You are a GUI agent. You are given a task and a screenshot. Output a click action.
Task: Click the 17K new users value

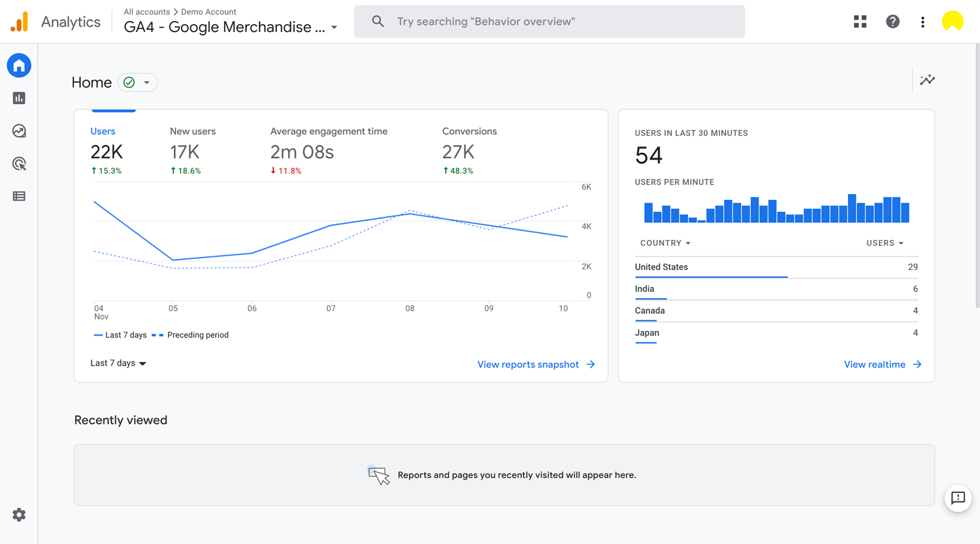(184, 152)
